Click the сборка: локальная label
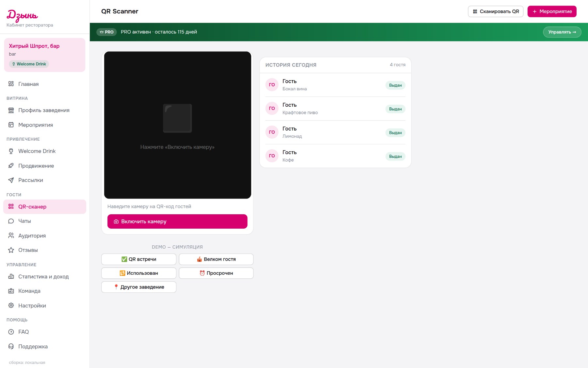Viewport: 588px width, 368px height. pyautogui.click(x=27, y=362)
